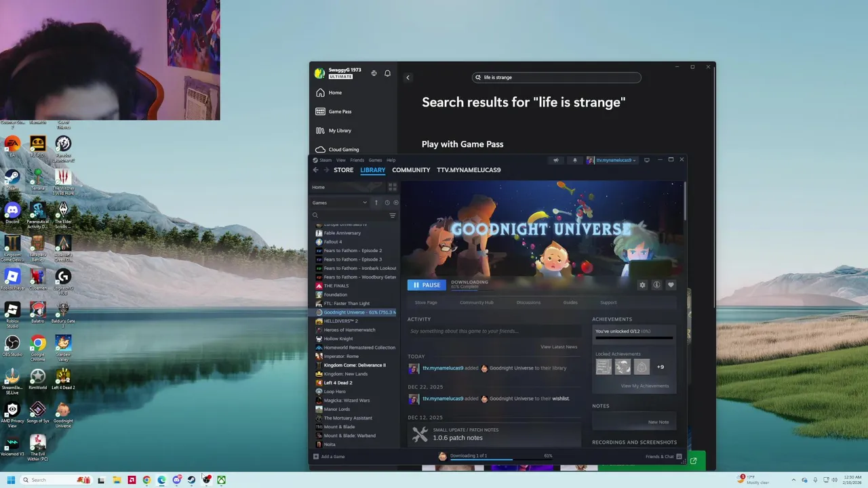
Task: Go forward using Steam forward arrow
Action: 326,170
